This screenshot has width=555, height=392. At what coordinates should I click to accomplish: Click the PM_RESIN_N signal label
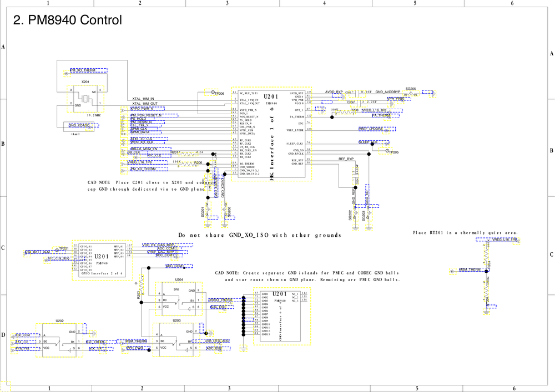141,122
